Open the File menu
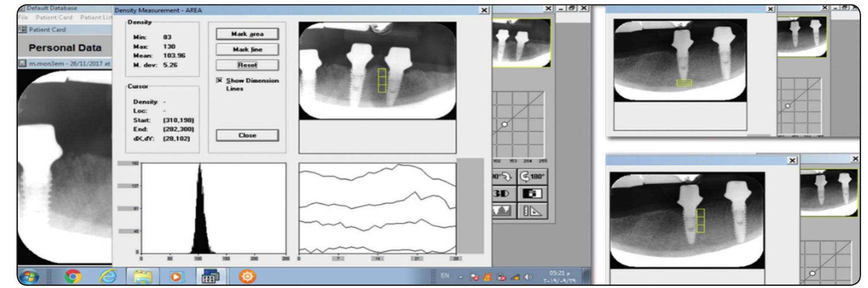This screenshot has height=288, width=868. [23, 17]
